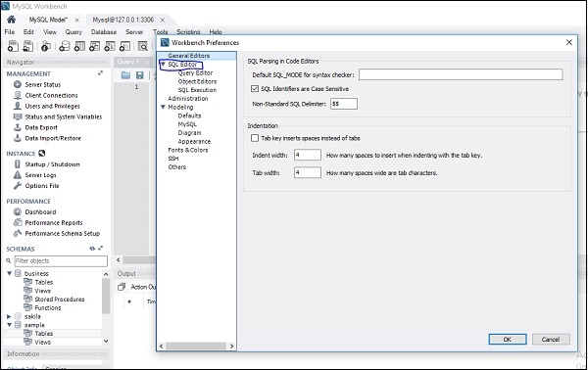This screenshot has height=370, width=588.
Task: Open Status and System Variables
Action: (x=64, y=116)
